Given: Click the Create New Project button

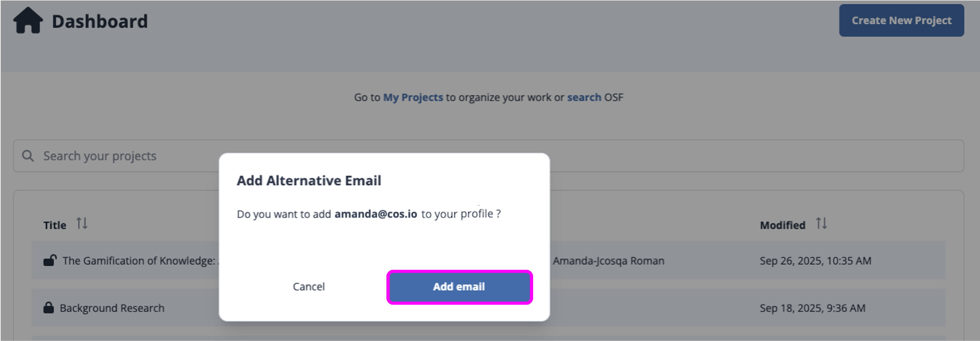Looking at the screenshot, I should (x=901, y=21).
